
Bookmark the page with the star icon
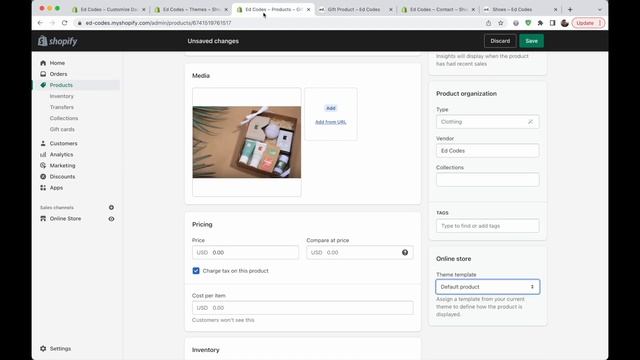point(500,23)
